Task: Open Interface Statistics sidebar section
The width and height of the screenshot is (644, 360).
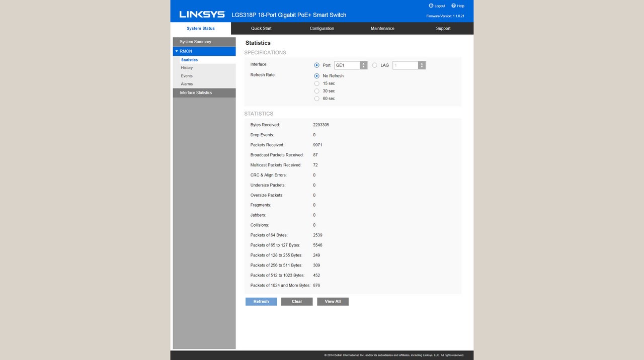Action: click(x=204, y=93)
